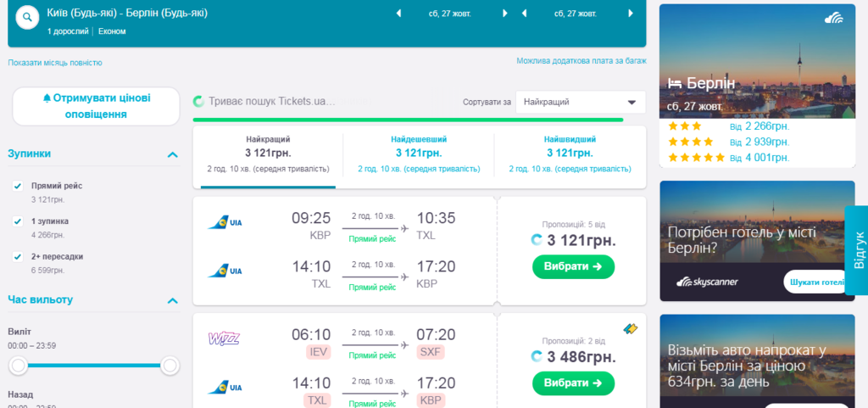Open Показати місяць повністю link
This screenshot has width=868, height=408.
point(55,63)
